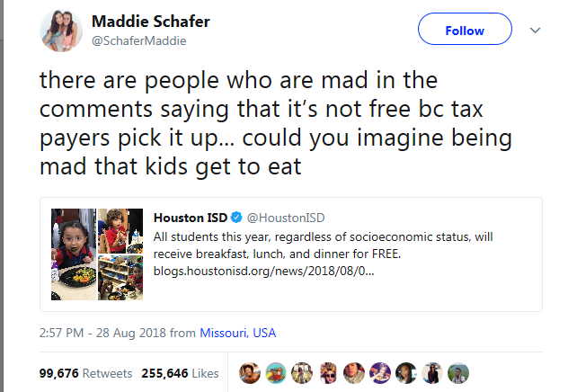Viewport: 568px width, 392px height.
Task: Open the Missouri, USA location link
Action: coord(237,333)
